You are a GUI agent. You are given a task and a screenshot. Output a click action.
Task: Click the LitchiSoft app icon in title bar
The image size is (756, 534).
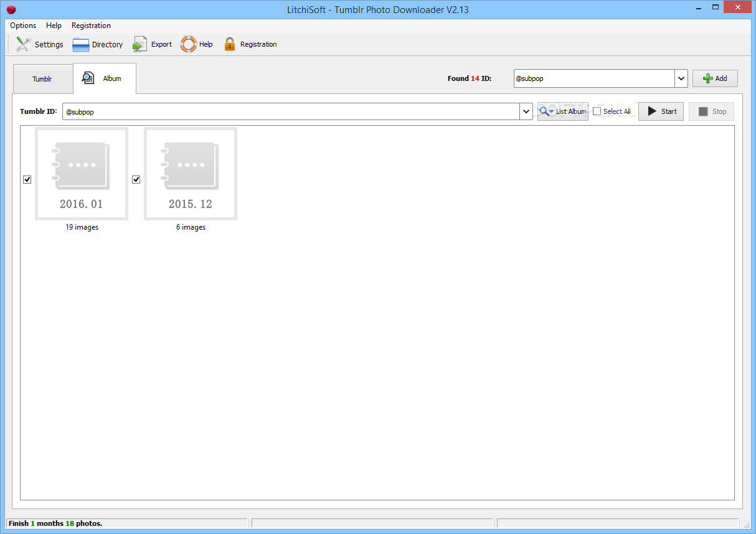coord(11,10)
